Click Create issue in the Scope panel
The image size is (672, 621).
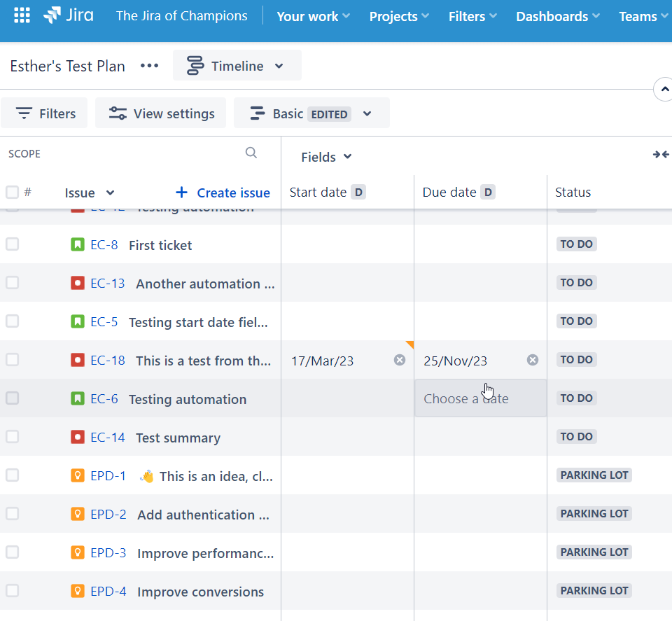[x=222, y=193]
